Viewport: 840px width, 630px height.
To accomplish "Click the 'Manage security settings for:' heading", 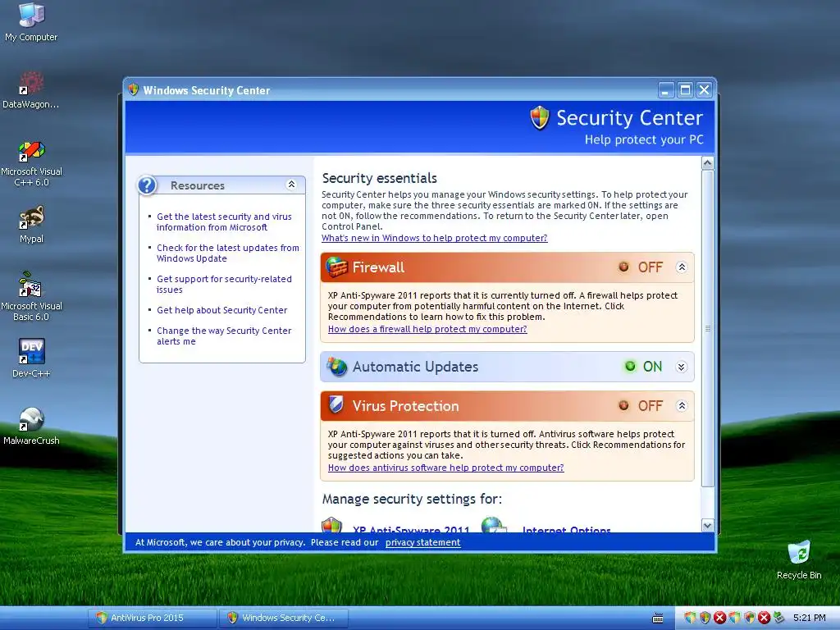I will tap(412, 499).
